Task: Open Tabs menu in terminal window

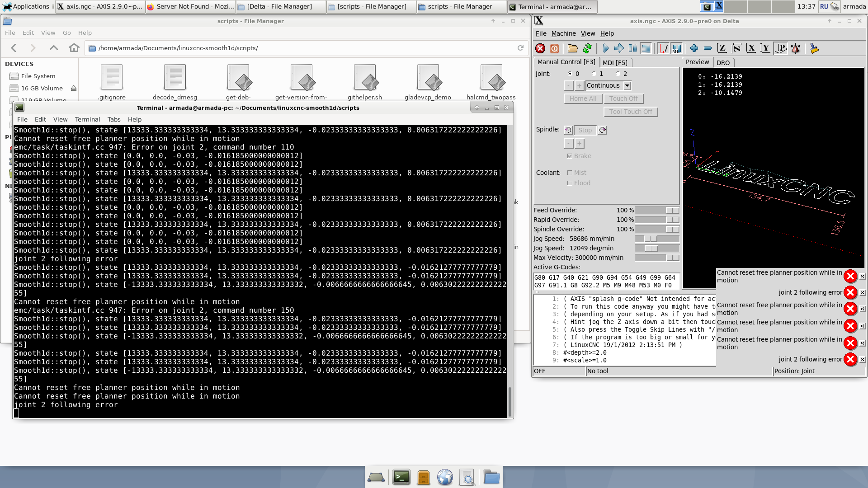Action: (114, 119)
